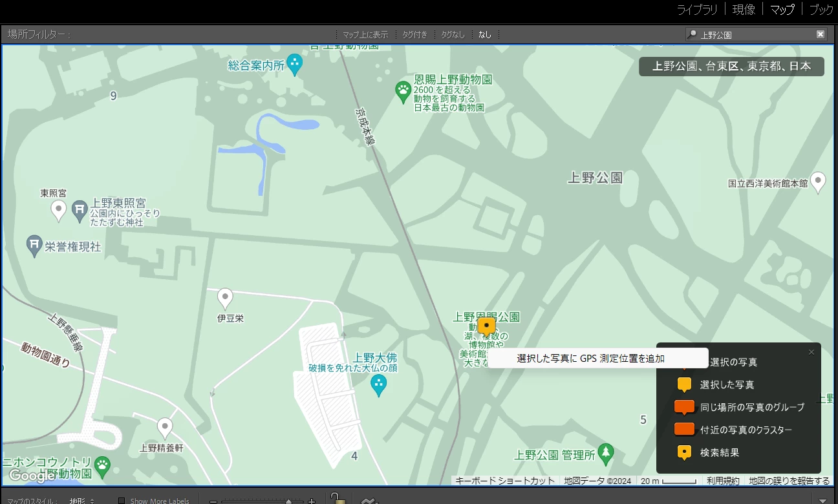Click the grey pin below 東照宮 label
838x504 pixels.
(59, 210)
